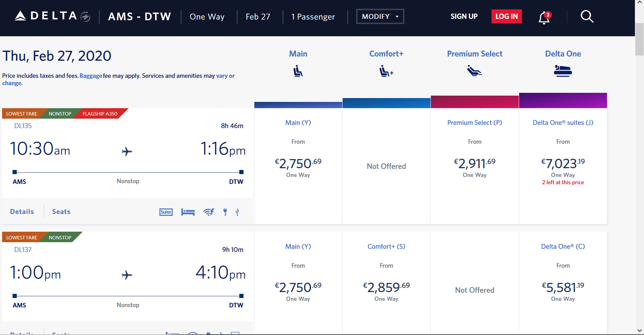Select the Main column header

coord(298,54)
